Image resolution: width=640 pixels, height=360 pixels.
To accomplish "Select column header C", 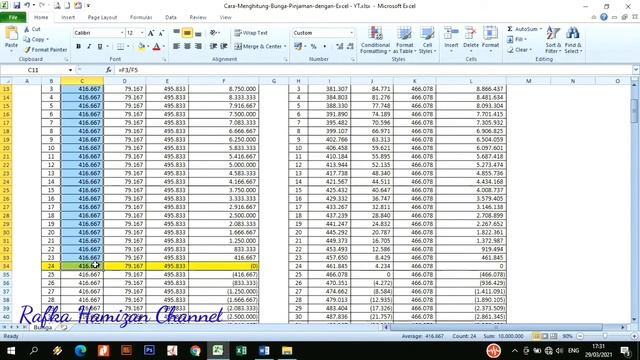I will click(x=82, y=81).
